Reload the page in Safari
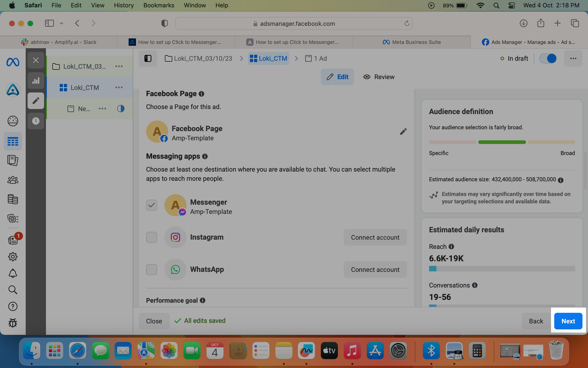Image resolution: width=588 pixels, height=368 pixels. click(x=407, y=23)
